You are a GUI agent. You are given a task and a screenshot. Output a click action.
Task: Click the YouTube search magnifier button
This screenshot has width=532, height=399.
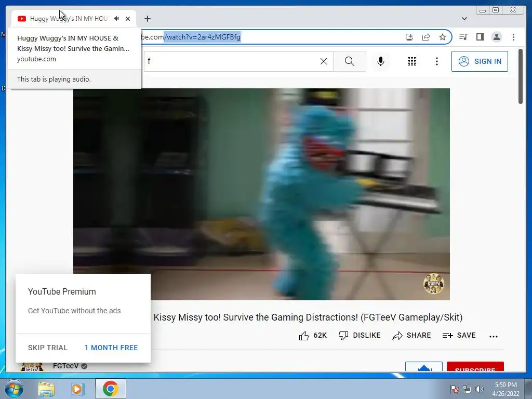pyautogui.click(x=350, y=61)
